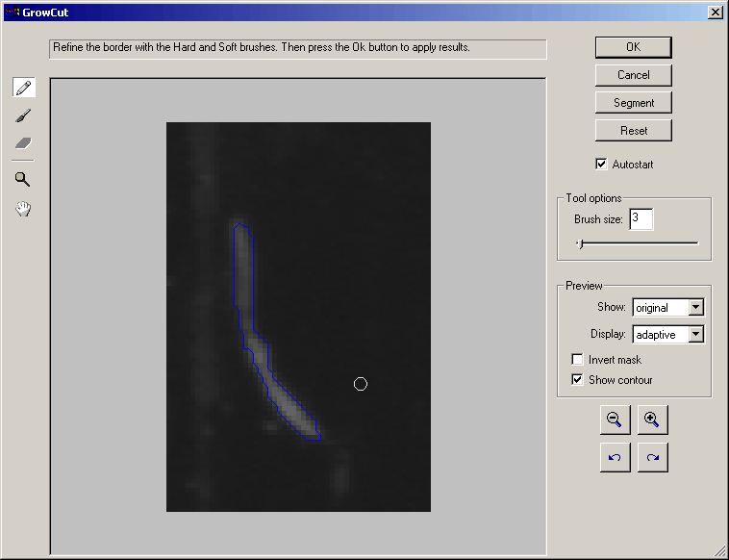Activate the magnifier Zoom tool in left toolbar
Screen dimensions: 729x560
(23, 179)
